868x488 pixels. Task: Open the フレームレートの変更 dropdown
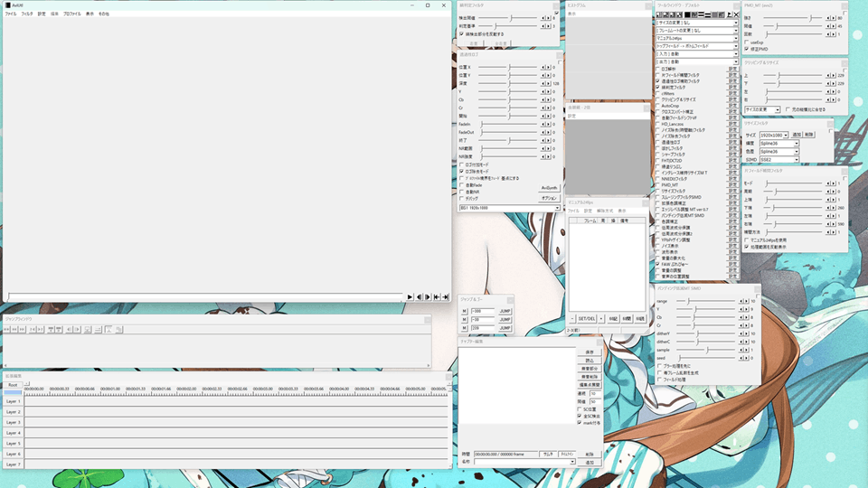(x=697, y=31)
